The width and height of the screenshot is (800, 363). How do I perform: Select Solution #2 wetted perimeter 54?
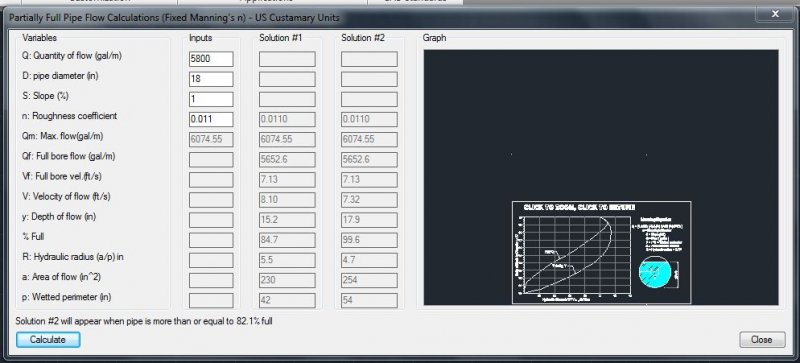point(369,300)
